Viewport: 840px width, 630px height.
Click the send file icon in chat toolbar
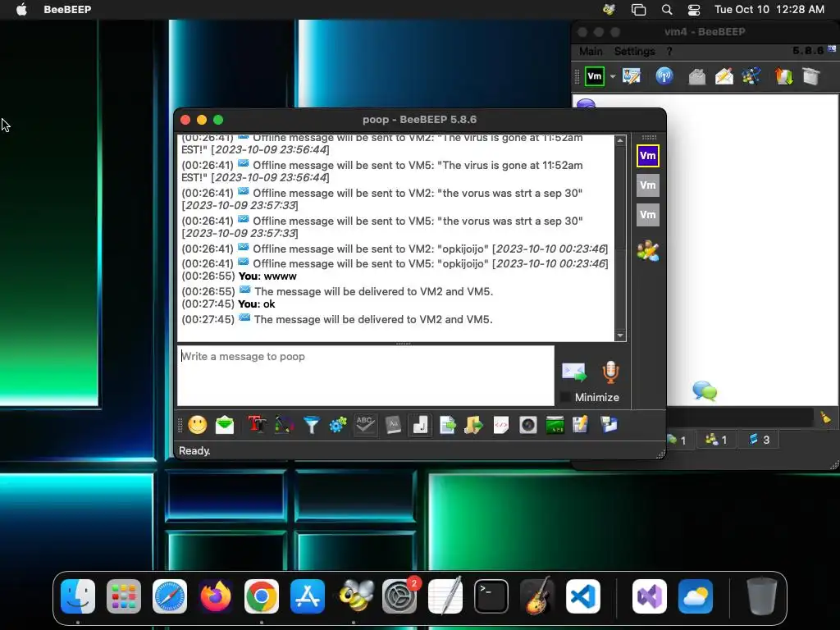[447, 426]
